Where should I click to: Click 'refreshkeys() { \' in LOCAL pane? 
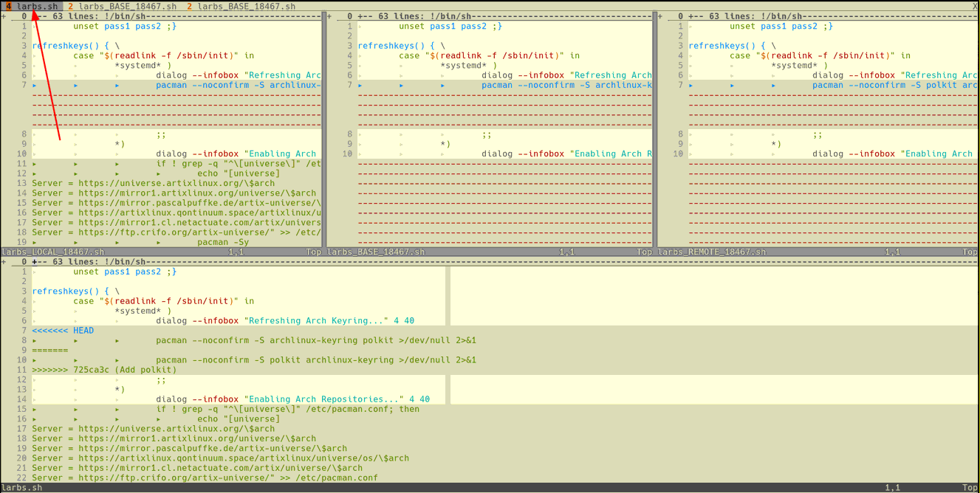pos(75,46)
